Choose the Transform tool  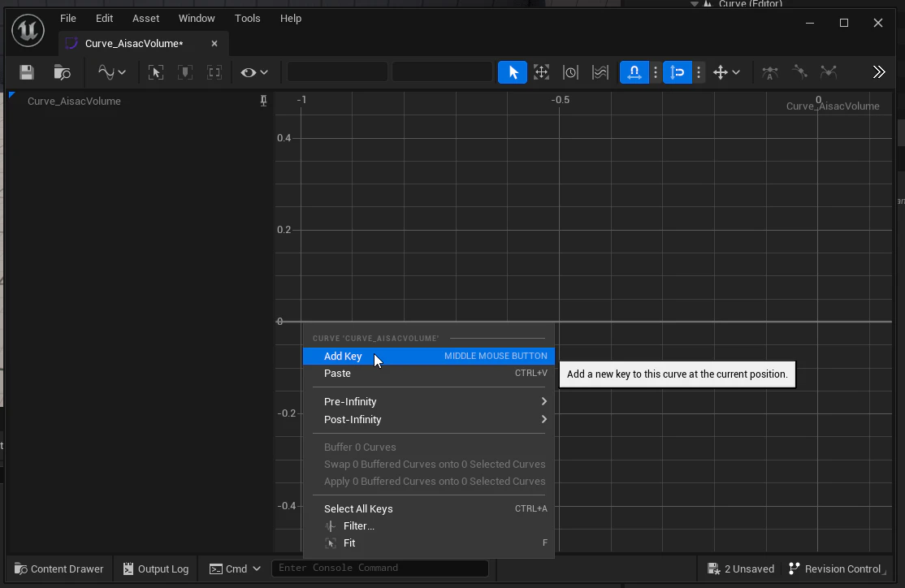541,72
